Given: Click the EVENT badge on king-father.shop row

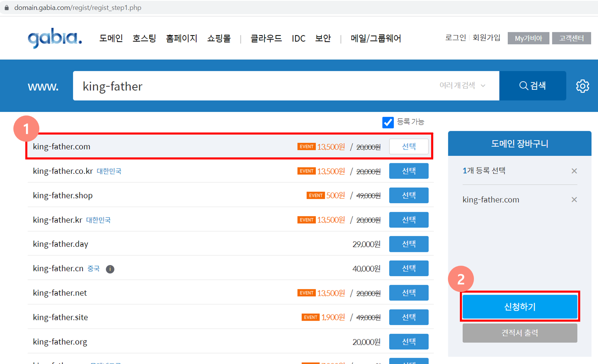Looking at the screenshot, I should pos(316,195).
